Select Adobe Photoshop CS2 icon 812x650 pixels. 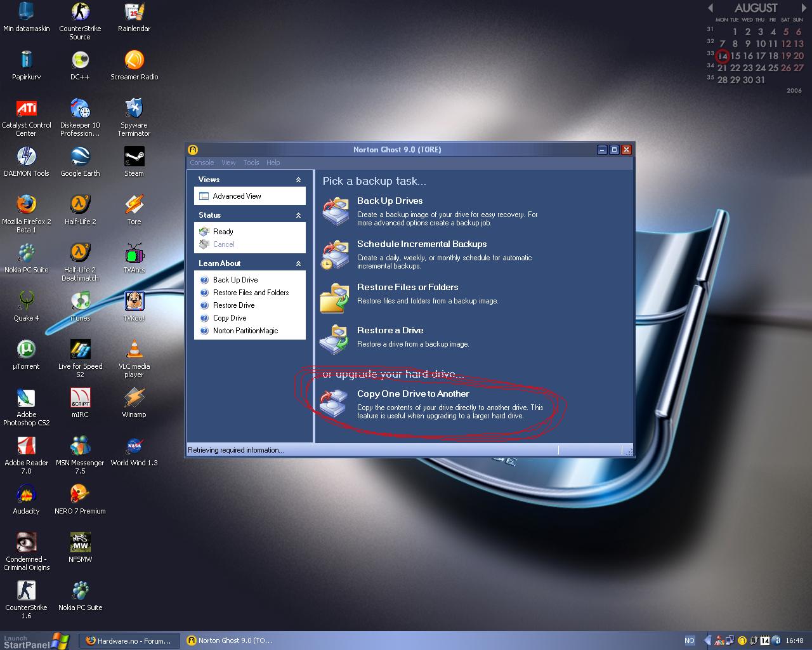[26, 407]
